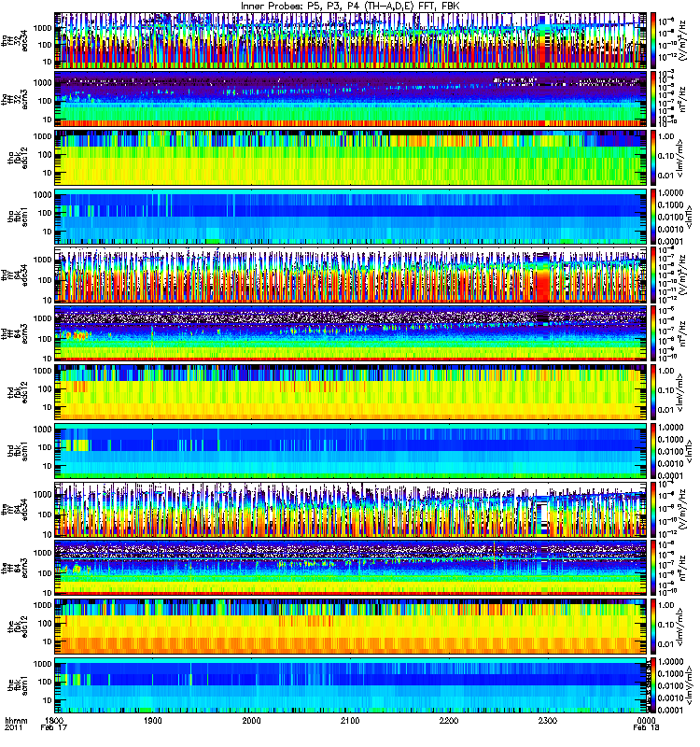Image resolution: width=700 pixels, height=747 pixels.
Task: Click the "the fff 64 scm3" panel label
Action: tap(14, 568)
